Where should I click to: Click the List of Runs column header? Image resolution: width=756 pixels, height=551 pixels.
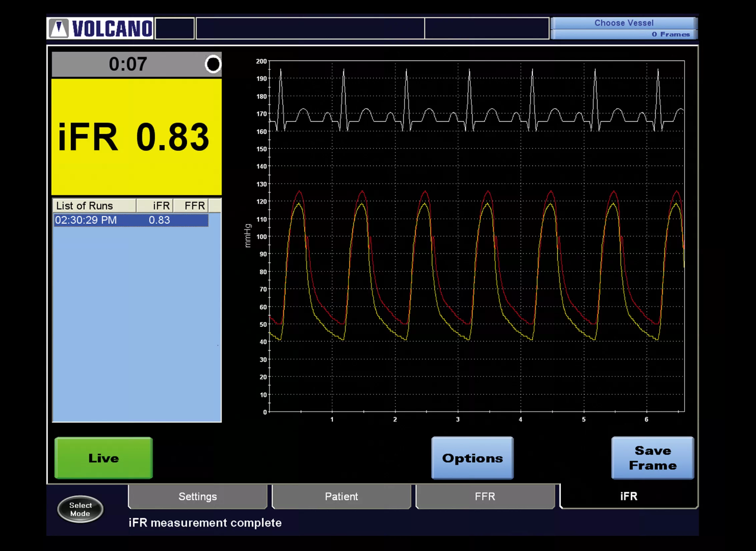[x=94, y=206]
